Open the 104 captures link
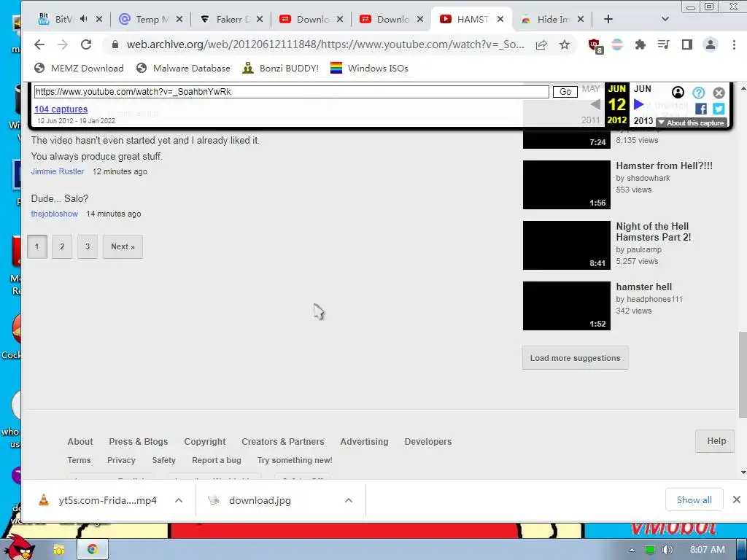This screenshot has width=747, height=560. coord(61,109)
